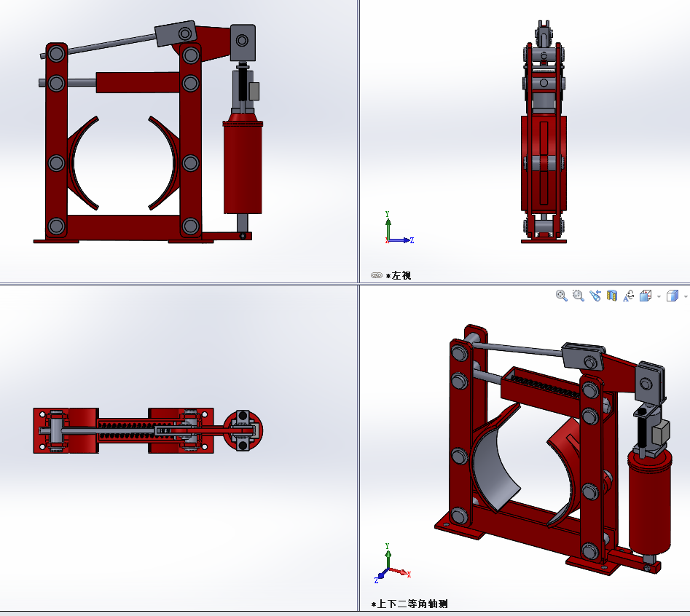Activate the Zoom to Area tool
690x616 pixels.
coord(578,296)
